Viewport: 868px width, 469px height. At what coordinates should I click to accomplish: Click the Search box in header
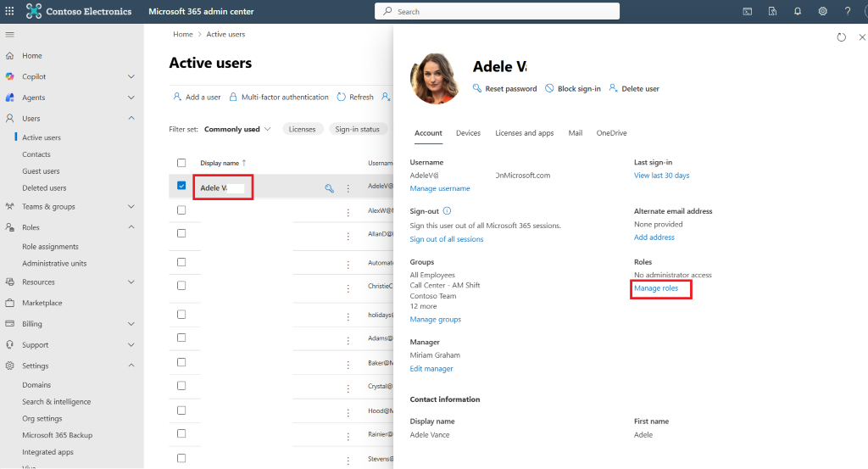pyautogui.click(x=497, y=11)
